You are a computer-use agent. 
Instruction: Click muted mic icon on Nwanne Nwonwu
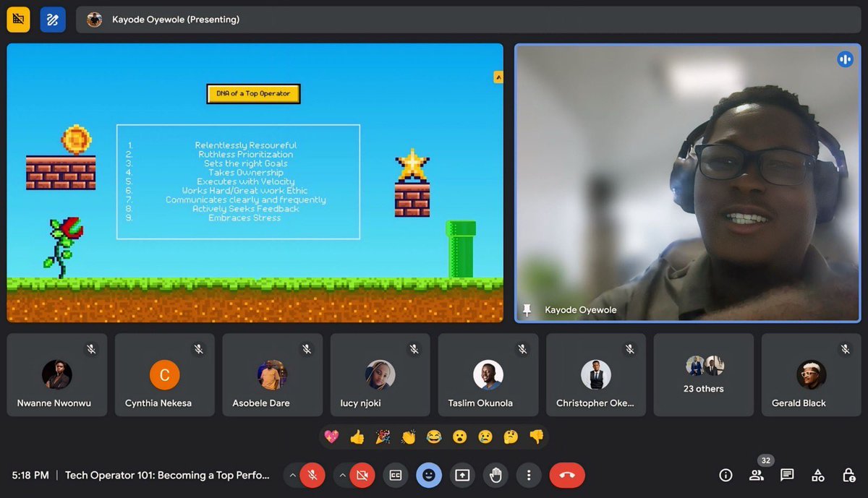click(x=91, y=349)
